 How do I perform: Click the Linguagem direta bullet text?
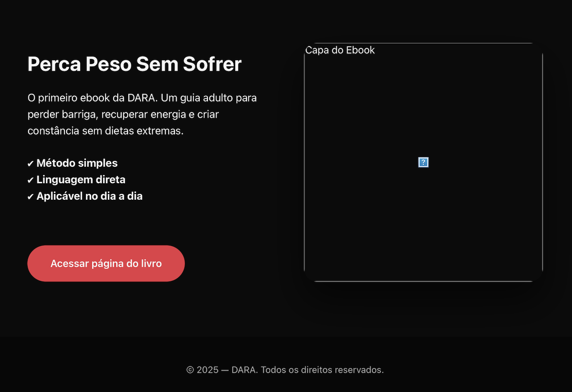click(x=81, y=179)
